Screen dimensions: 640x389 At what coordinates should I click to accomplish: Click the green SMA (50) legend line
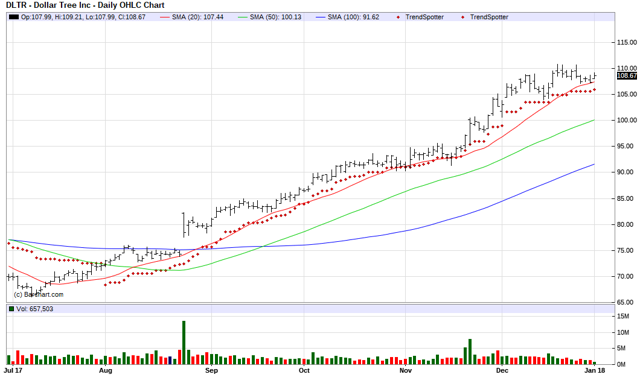coord(242,17)
